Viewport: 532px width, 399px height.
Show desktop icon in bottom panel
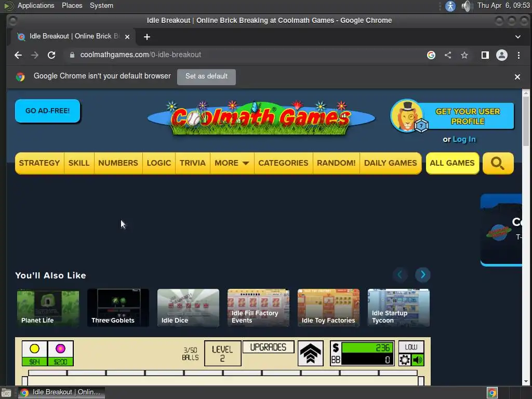6,393
